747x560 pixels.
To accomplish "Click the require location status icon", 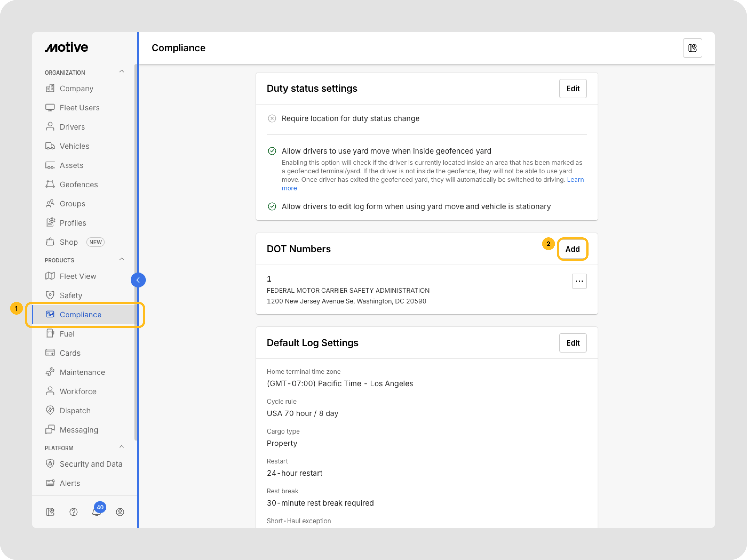I will click(272, 118).
